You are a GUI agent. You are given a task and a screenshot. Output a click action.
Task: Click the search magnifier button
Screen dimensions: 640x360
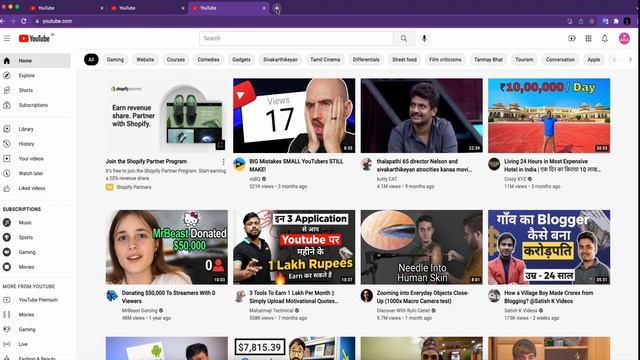point(404,38)
